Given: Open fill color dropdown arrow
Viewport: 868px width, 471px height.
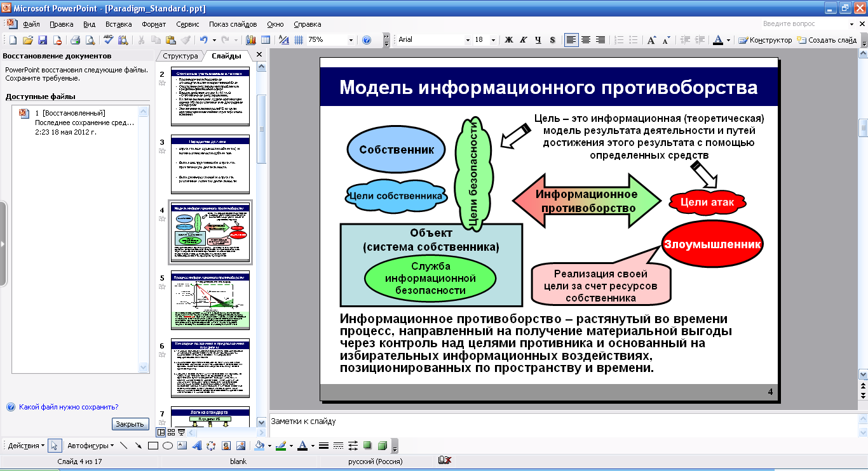Looking at the screenshot, I should pos(269,446).
